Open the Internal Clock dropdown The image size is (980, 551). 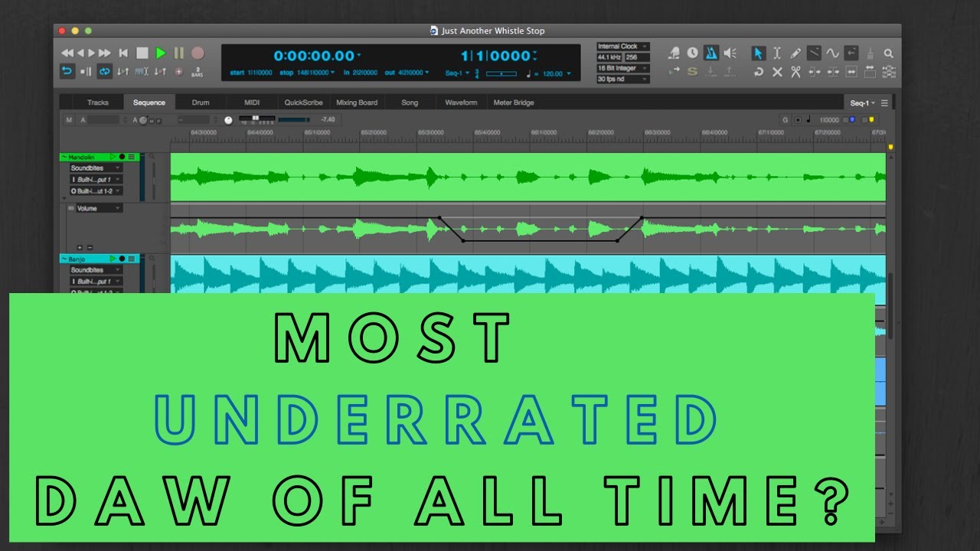(623, 47)
